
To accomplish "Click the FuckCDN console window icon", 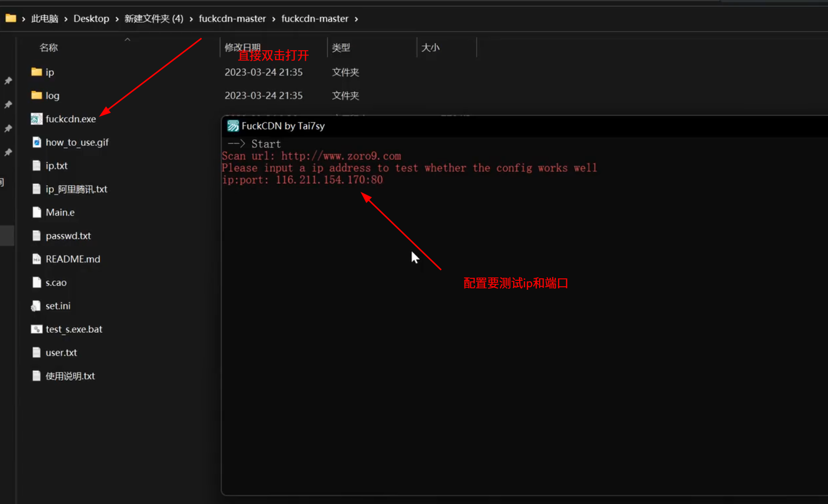I will click(233, 126).
